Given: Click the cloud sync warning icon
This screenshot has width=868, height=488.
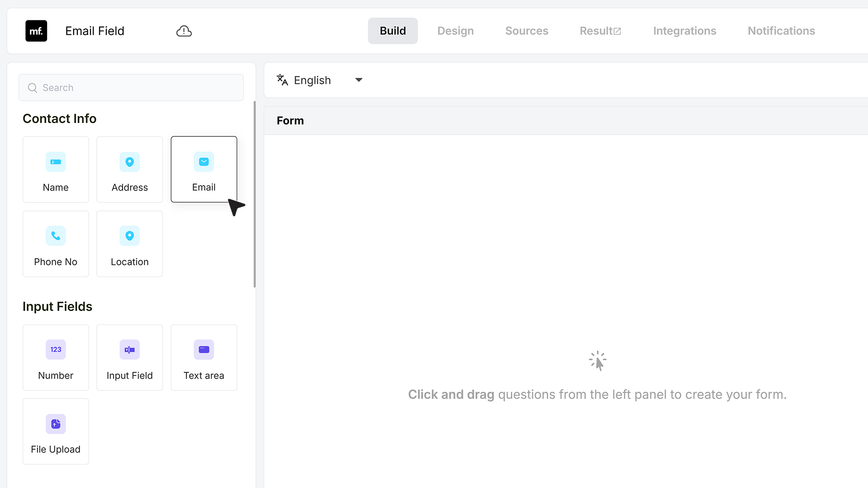Looking at the screenshot, I should pyautogui.click(x=184, y=31).
